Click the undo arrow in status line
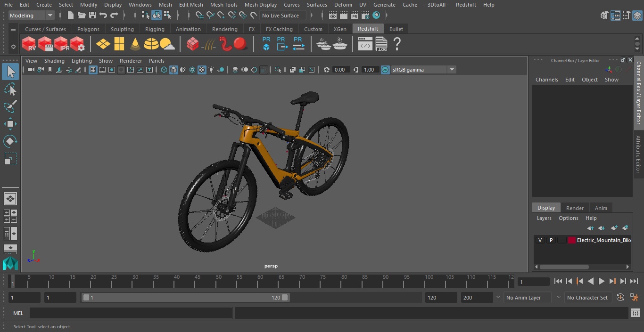This screenshot has width=644, height=332. (x=103, y=16)
